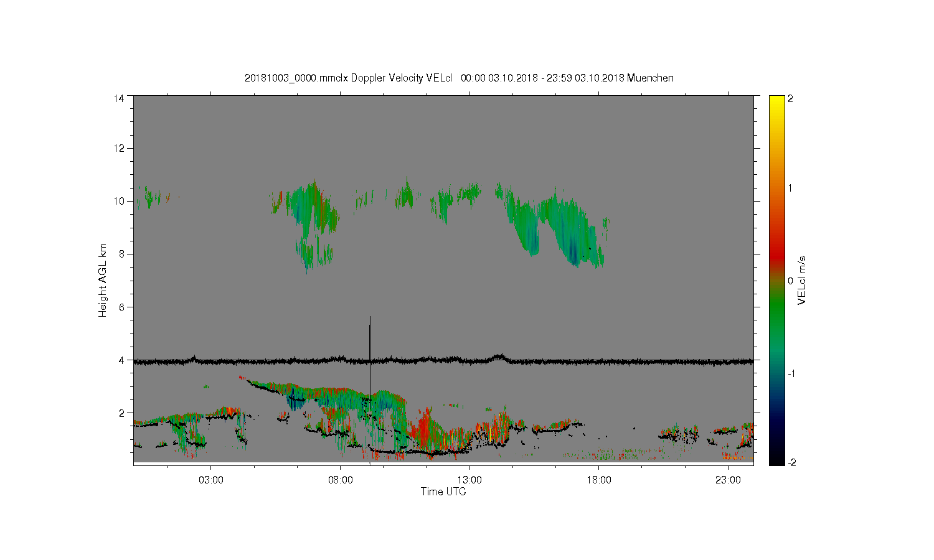Click the height axis label 12
934x560 pixels.
[118, 148]
